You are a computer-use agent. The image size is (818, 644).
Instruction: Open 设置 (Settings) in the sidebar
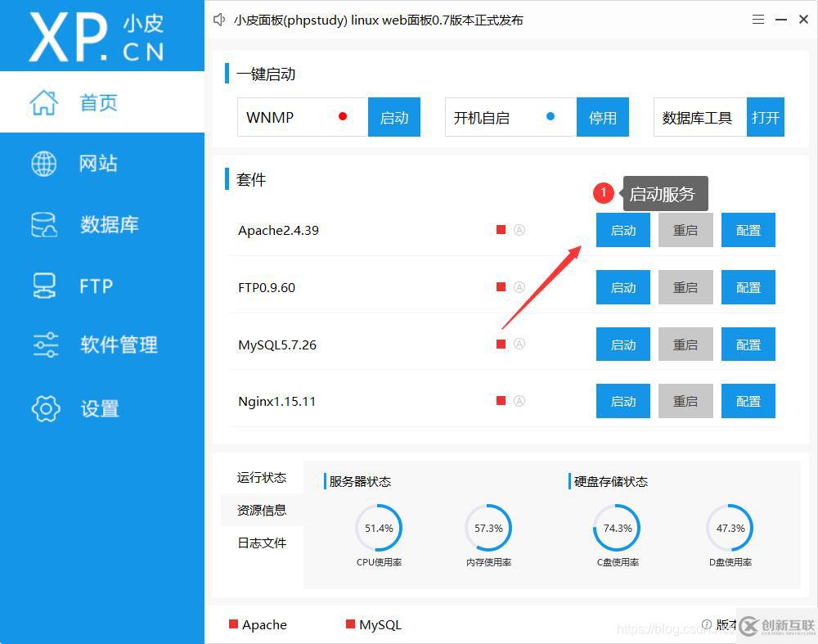(98, 408)
